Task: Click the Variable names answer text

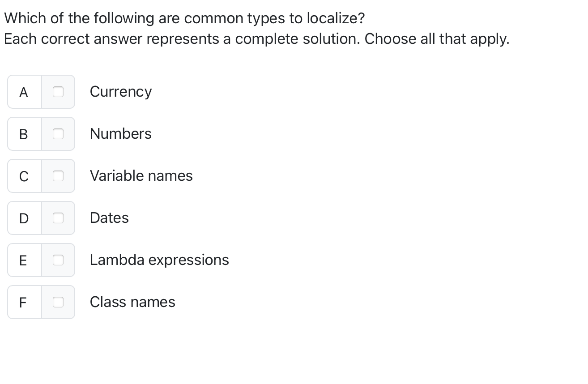Action: point(141,176)
